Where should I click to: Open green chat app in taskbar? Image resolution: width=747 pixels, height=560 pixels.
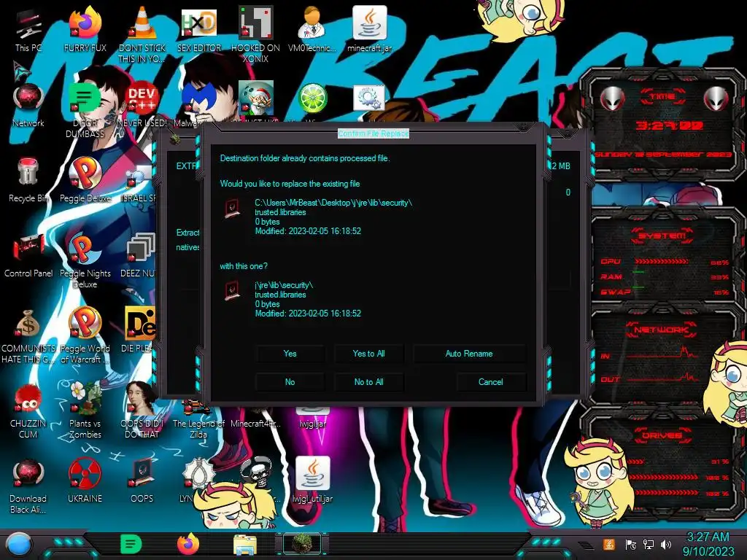point(131,544)
